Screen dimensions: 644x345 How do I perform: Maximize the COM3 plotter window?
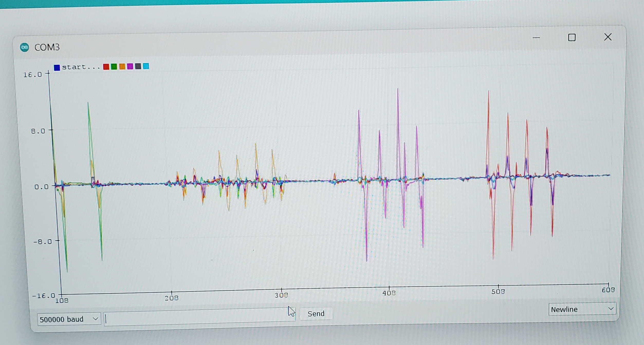[572, 38]
